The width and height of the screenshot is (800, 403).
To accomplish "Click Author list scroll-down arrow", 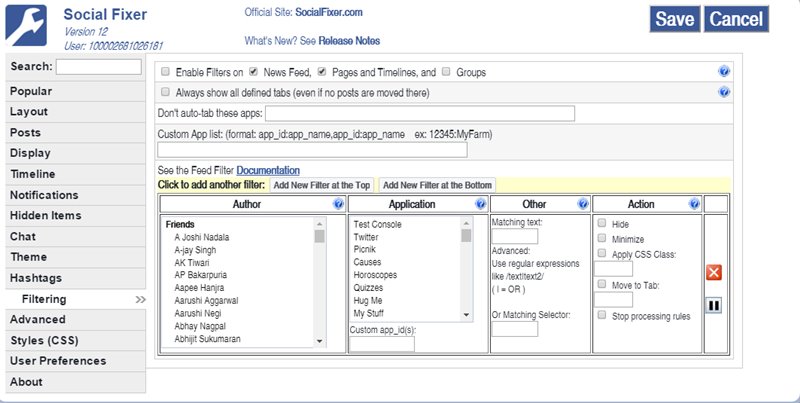I will [319, 341].
